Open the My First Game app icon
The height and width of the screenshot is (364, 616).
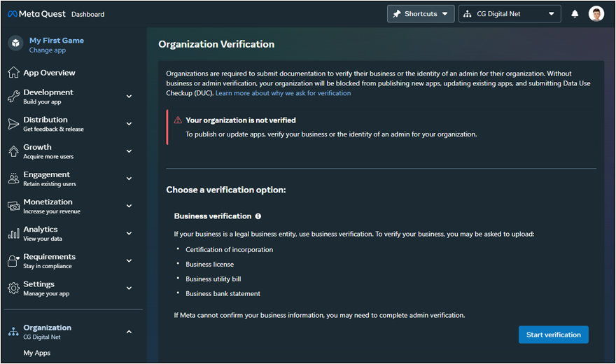[15, 43]
